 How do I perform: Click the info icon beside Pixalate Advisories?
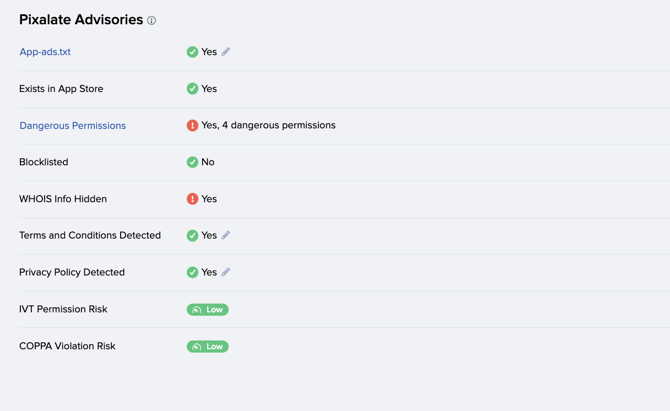(x=151, y=21)
